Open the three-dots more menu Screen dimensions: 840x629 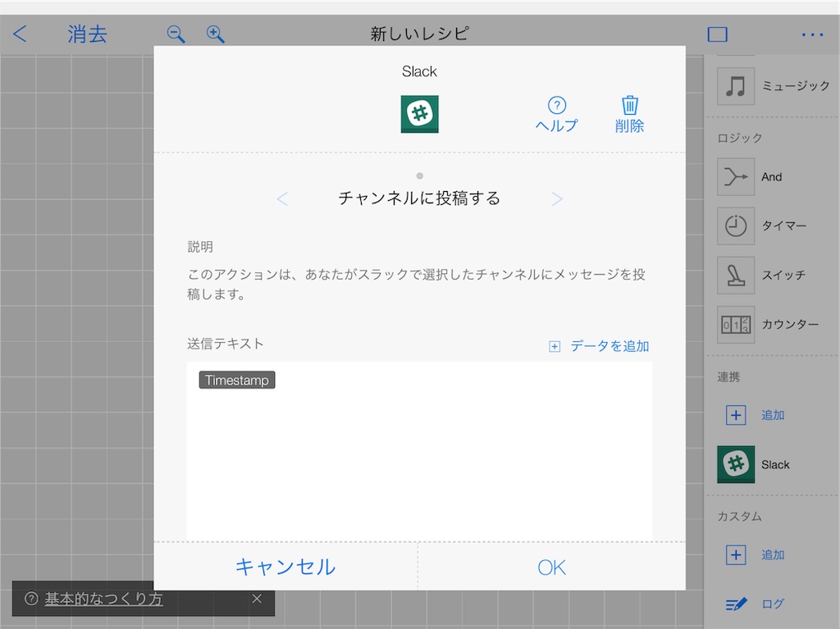[812, 34]
